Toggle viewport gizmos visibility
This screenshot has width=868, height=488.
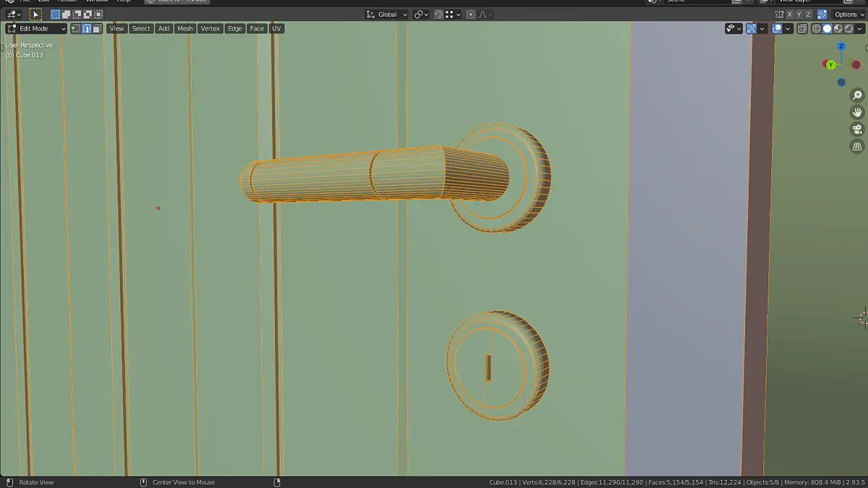tap(751, 29)
